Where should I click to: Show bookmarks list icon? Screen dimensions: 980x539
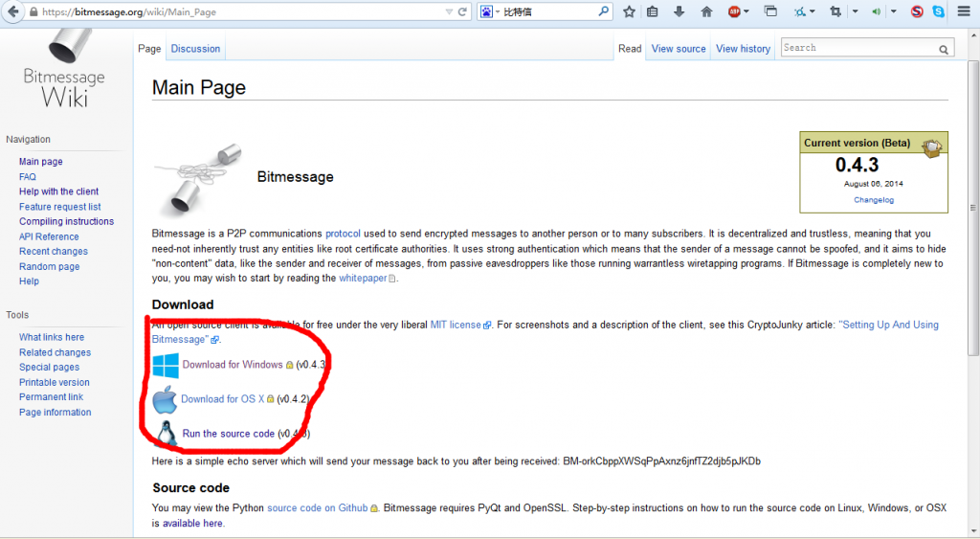click(x=653, y=11)
